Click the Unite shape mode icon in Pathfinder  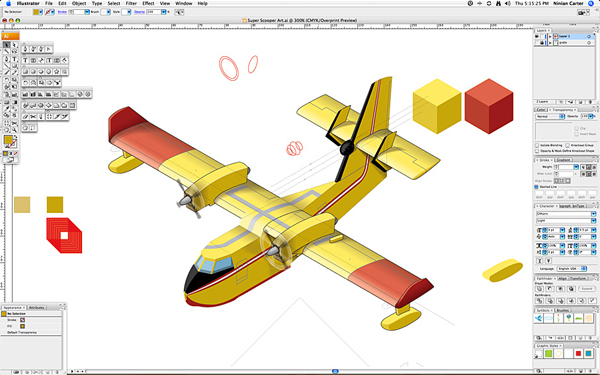[x=540, y=289]
